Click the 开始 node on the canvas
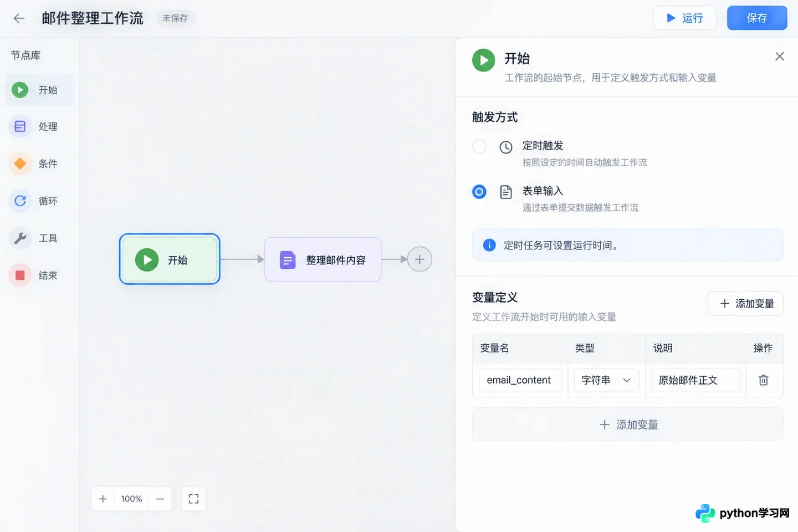 pos(170,259)
